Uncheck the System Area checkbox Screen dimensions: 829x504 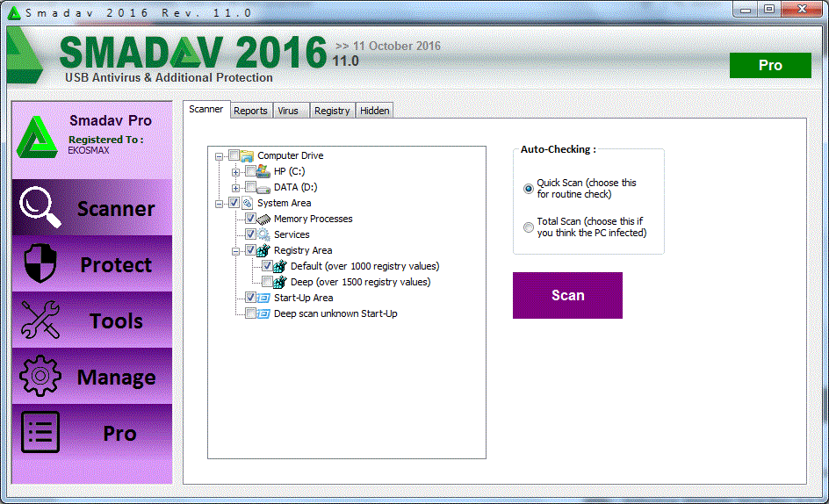[x=234, y=203]
